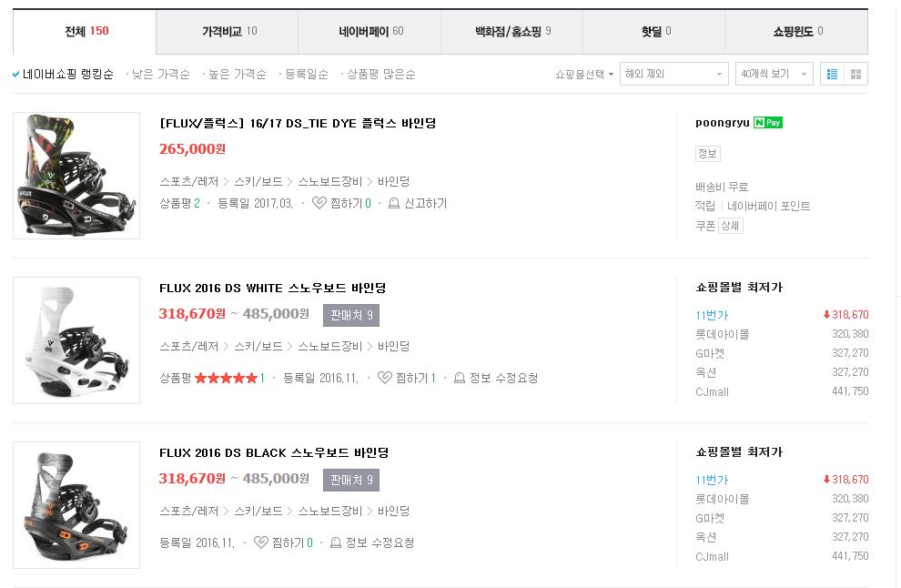Switch to list view icon
901x588 pixels.
click(x=832, y=74)
